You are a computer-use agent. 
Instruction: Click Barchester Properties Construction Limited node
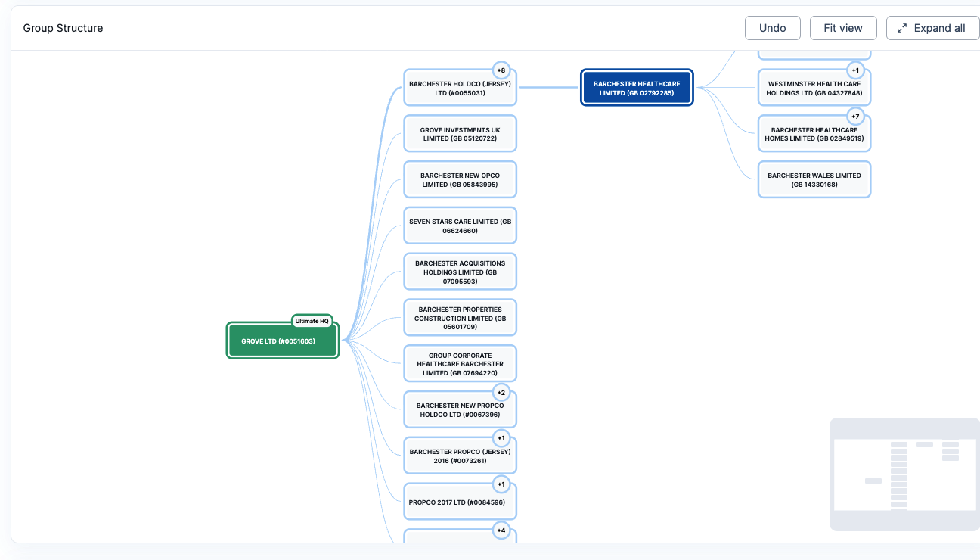pyautogui.click(x=460, y=319)
